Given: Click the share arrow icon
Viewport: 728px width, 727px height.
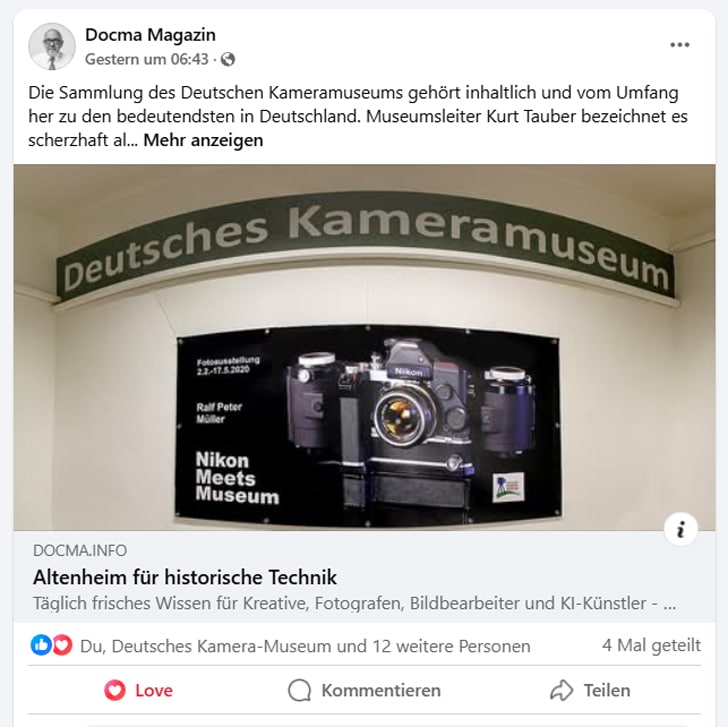Looking at the screenshot, I should point(561,690).
